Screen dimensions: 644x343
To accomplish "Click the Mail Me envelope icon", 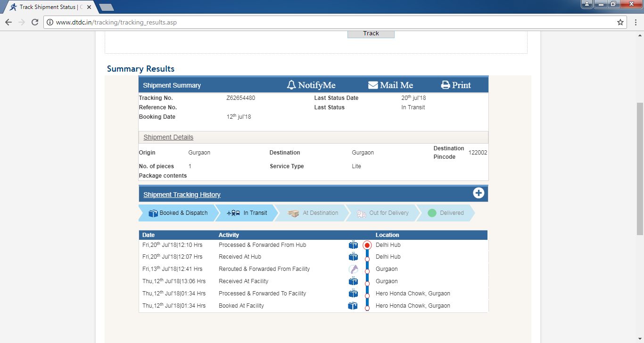I will point(373,85).
